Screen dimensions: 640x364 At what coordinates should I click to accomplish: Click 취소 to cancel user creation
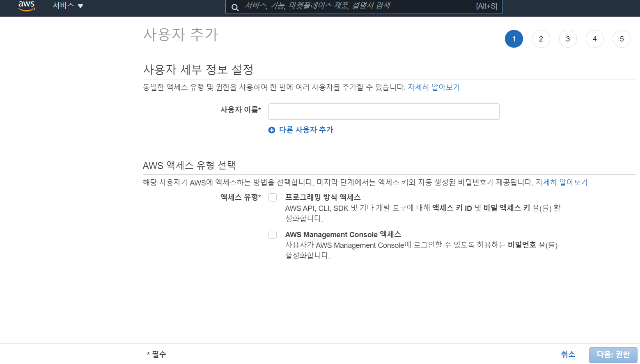(x=568, y=354)
